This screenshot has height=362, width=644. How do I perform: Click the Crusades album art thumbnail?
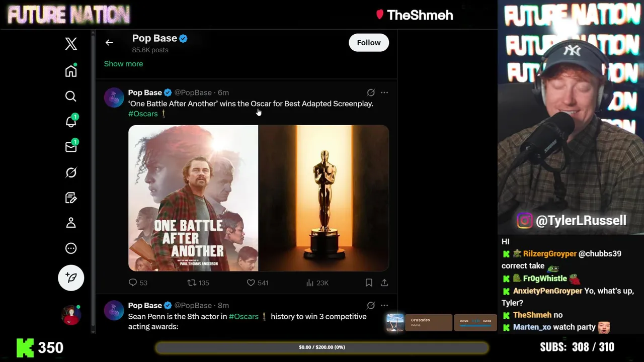point(395,322)
